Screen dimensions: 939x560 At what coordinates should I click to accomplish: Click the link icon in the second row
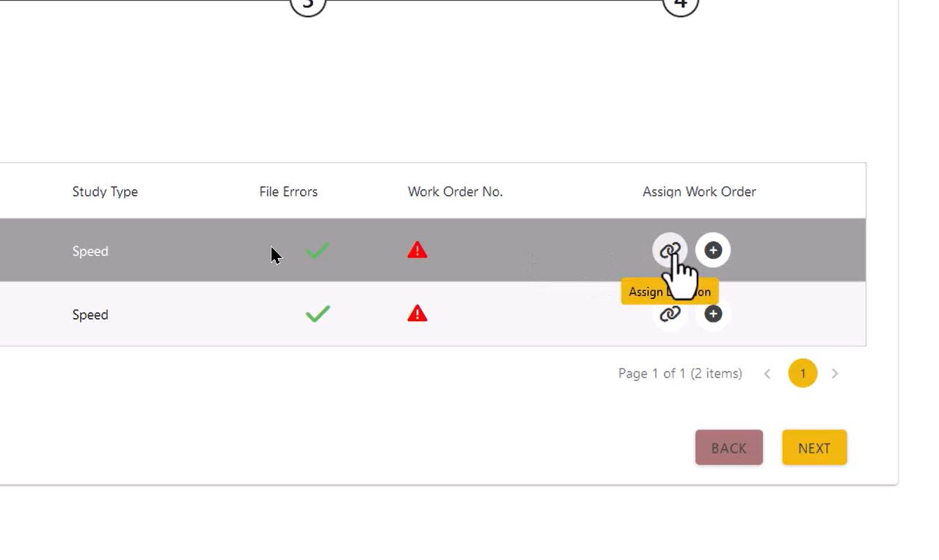point(670,314)
